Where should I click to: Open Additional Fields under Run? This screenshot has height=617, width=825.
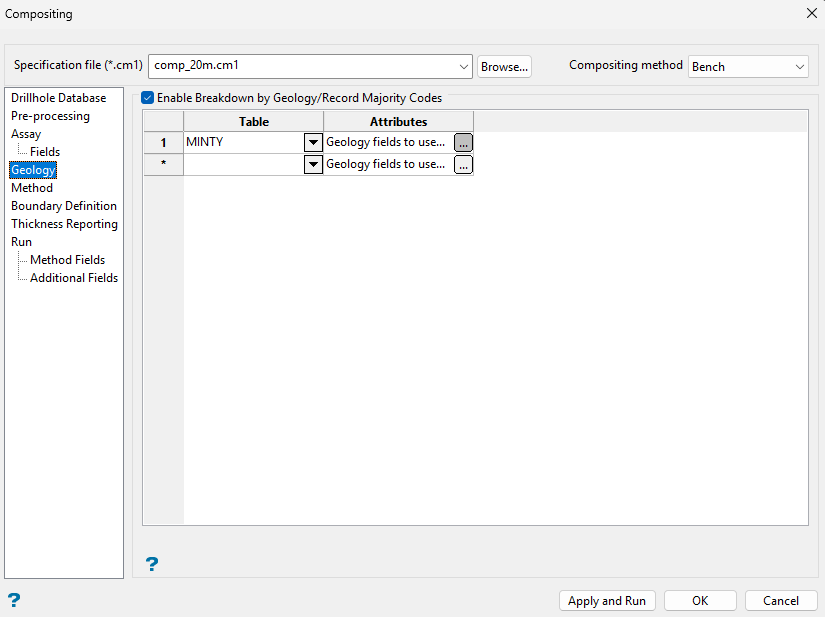pyautogui.click(x=74, y=278)
